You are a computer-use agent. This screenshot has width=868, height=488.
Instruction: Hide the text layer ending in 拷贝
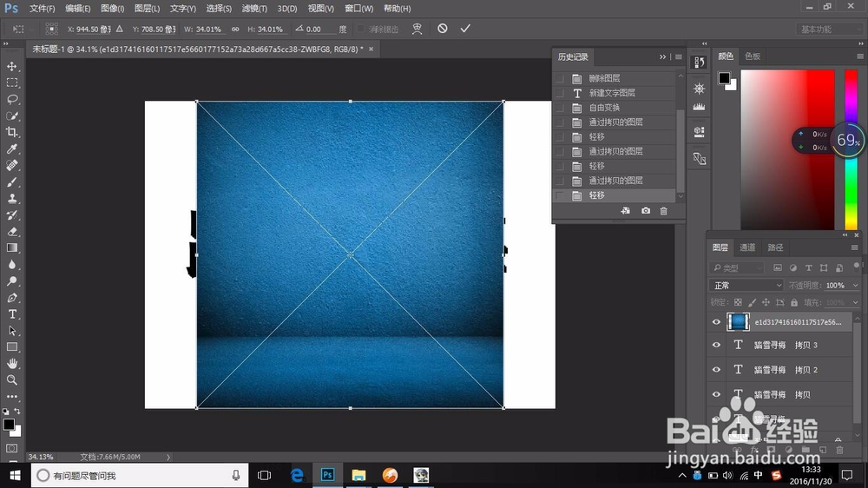coord(716,394)
